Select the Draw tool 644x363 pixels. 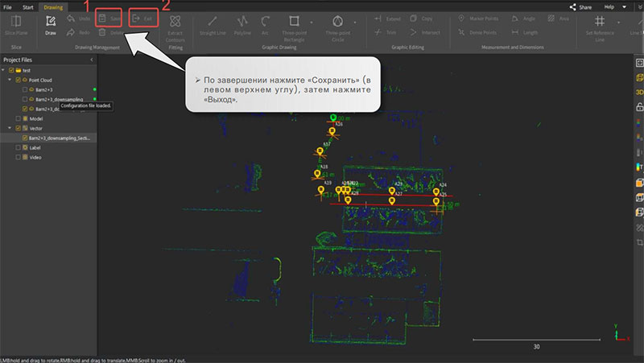[x=51, y=25]
